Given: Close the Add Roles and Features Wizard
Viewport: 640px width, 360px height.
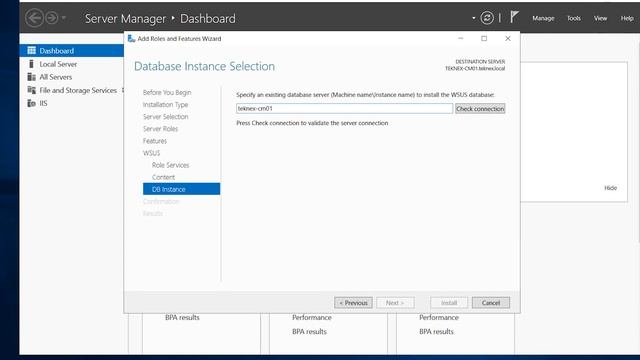Looking at the screenshot, I should coord(508,38).
